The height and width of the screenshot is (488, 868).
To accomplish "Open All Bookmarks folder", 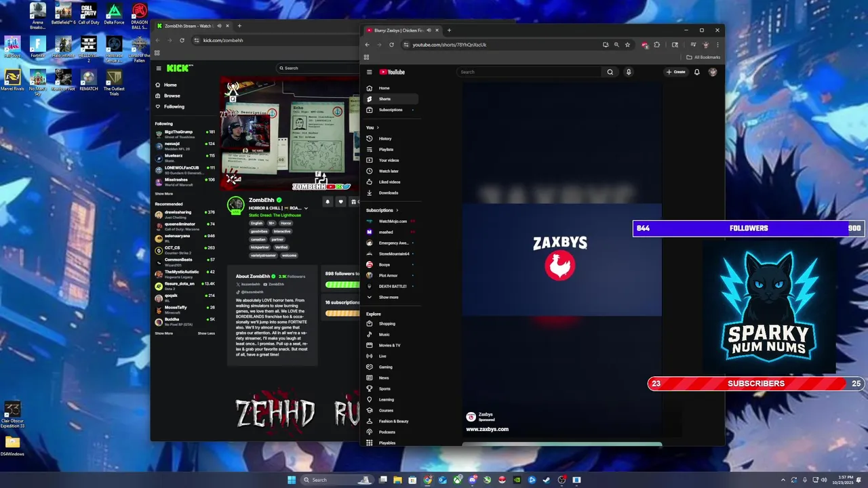I will [x=703, y=57].
